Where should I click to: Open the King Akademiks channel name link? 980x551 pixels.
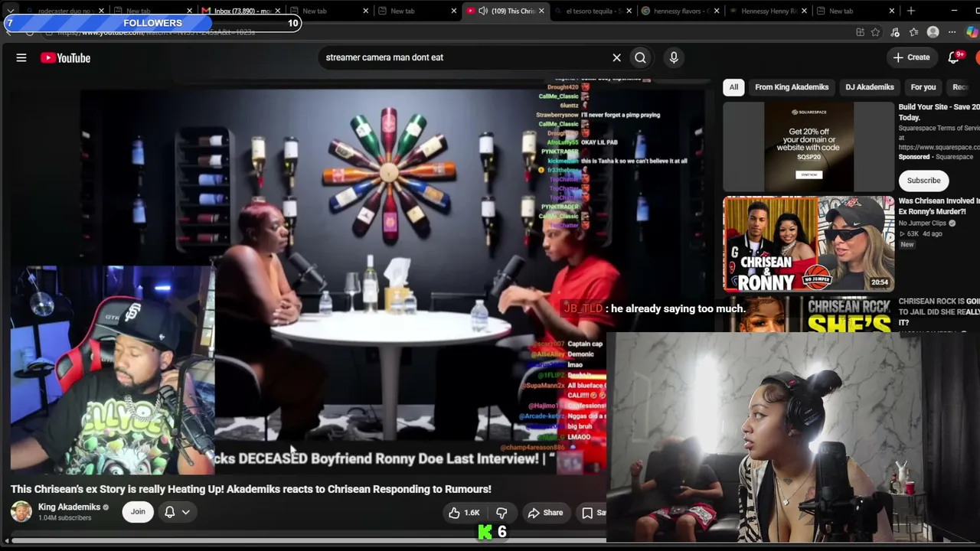(x=69, y=507)
